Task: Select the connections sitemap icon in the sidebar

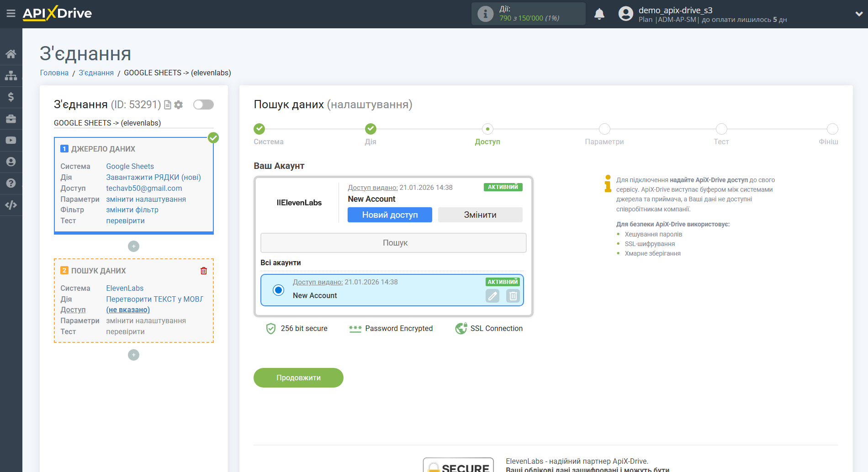Action: [x=11, y=75]
